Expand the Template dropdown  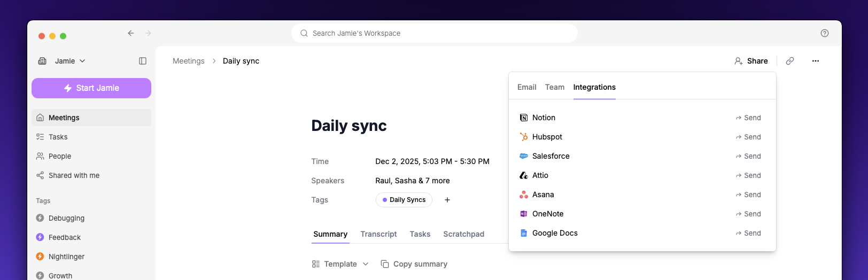click(340, 264)
